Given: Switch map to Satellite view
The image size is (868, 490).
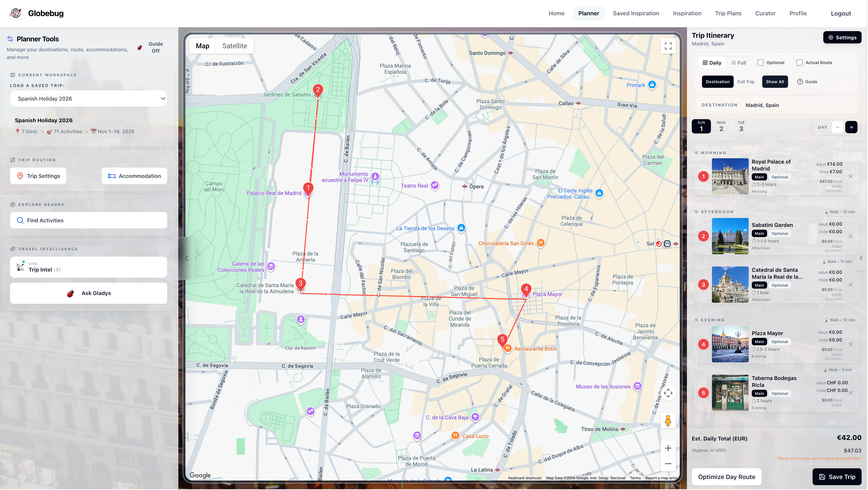Looking at the screenshot, I should [234, 46].
